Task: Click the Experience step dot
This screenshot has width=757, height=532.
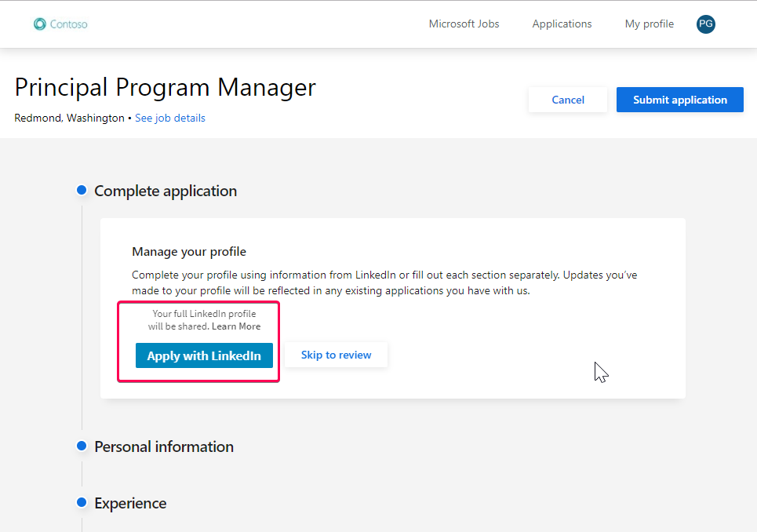Action: [81, 502]
